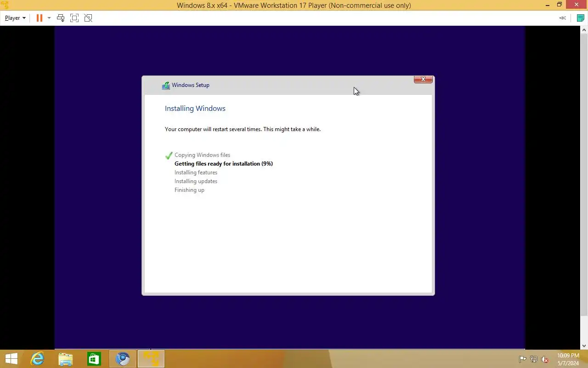Click the 'Installing Windows' heading

(x=195, y=109)
